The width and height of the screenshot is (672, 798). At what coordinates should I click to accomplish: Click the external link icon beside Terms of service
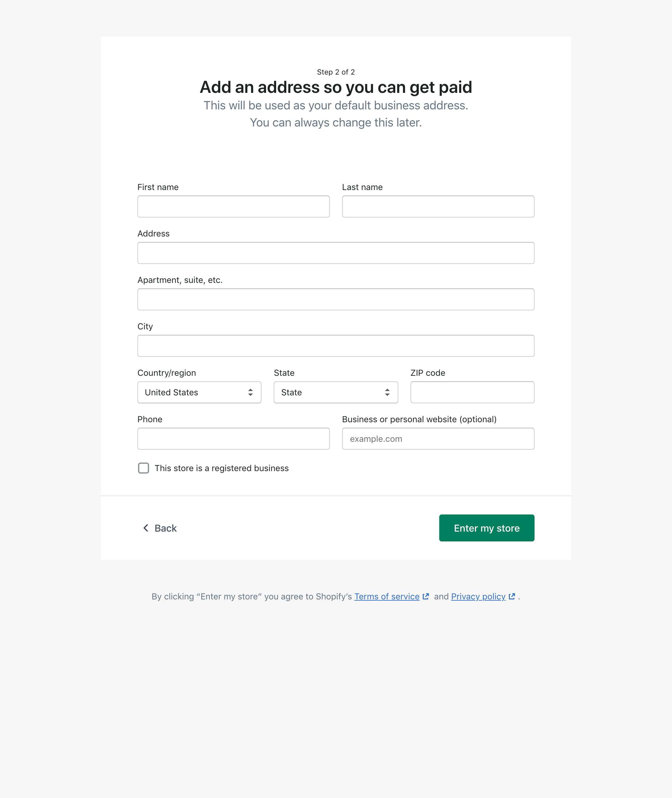click(x=426, y=596)
